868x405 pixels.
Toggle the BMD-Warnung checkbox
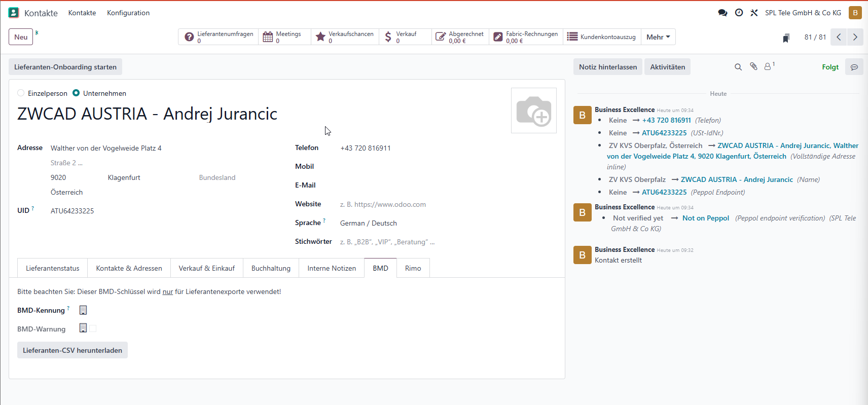tap(93, 328)
